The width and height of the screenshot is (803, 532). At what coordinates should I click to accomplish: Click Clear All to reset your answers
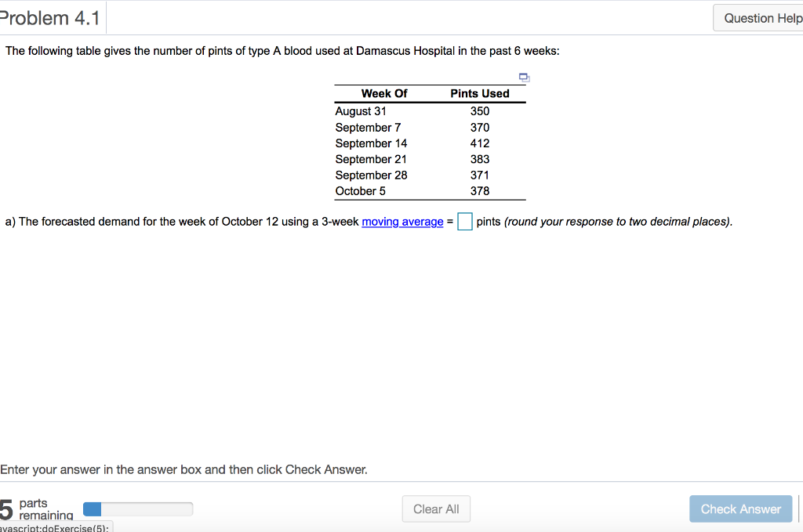436,508
